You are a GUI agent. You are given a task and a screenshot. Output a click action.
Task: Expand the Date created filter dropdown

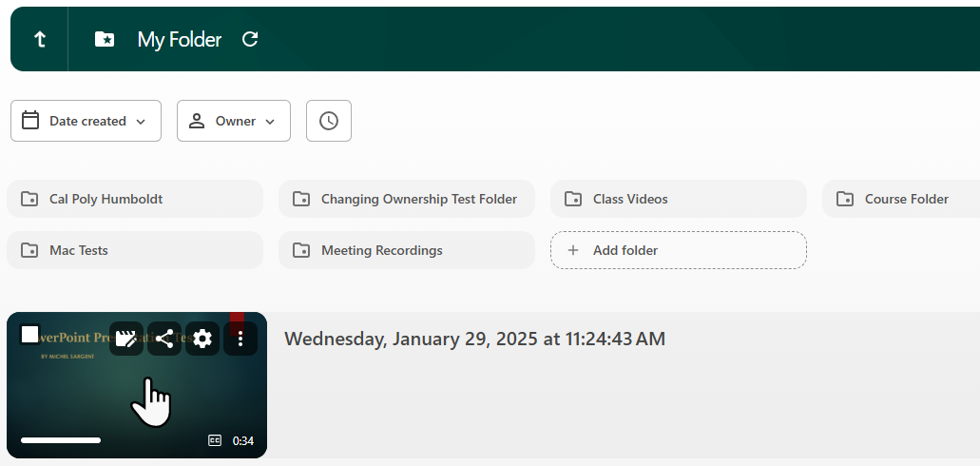coord(86,121)
